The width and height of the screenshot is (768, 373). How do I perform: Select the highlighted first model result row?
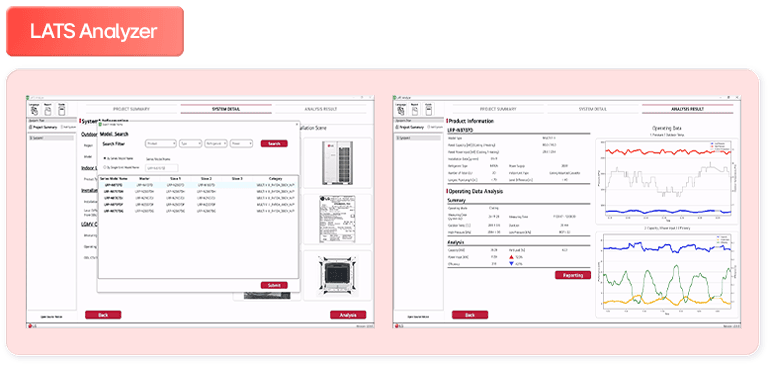(x=198, y=185)
